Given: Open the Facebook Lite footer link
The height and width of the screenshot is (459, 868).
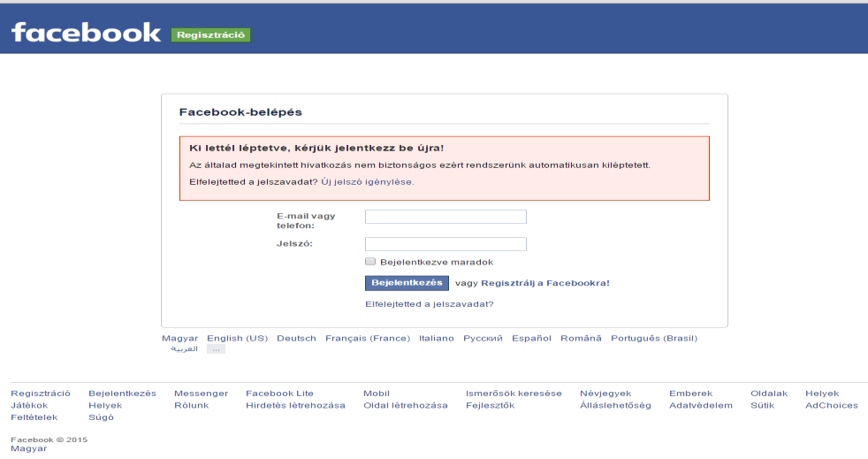Looking at the screenshot, I should pyautogui.click(x=279, y=394).
